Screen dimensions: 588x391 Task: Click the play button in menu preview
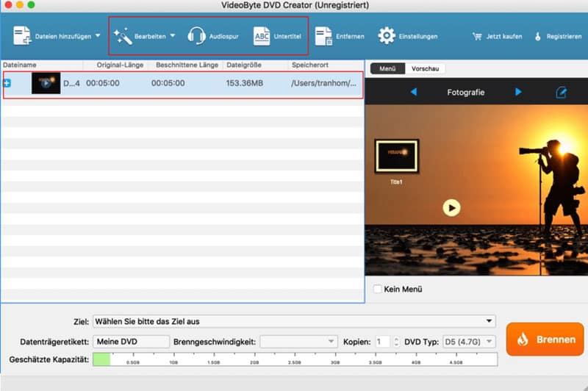451,208
